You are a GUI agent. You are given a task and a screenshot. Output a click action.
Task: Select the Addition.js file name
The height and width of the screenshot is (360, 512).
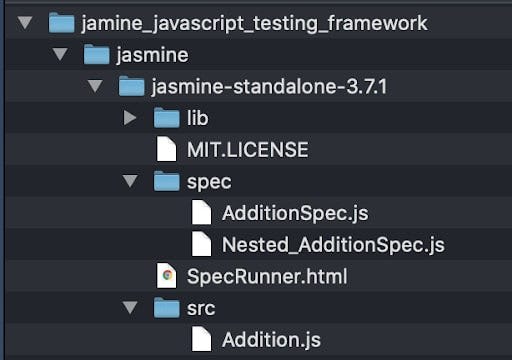click(271, 340)
